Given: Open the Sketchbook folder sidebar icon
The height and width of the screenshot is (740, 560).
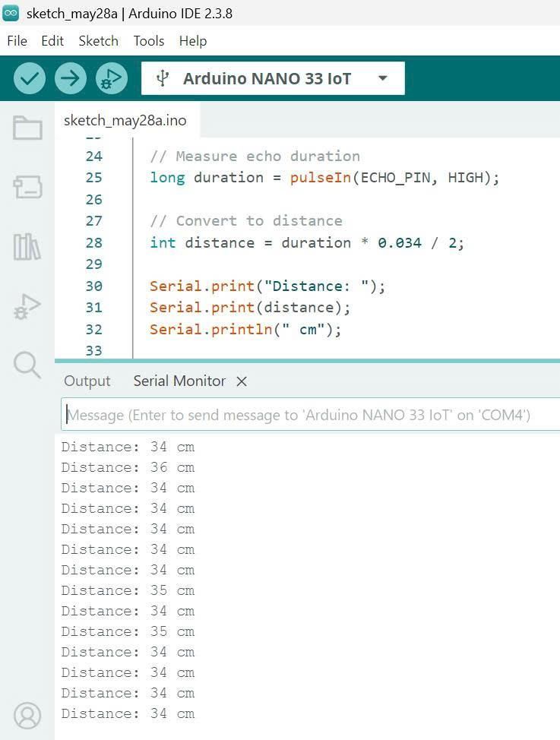Looking at the screenshot, I should pos(27,128).
